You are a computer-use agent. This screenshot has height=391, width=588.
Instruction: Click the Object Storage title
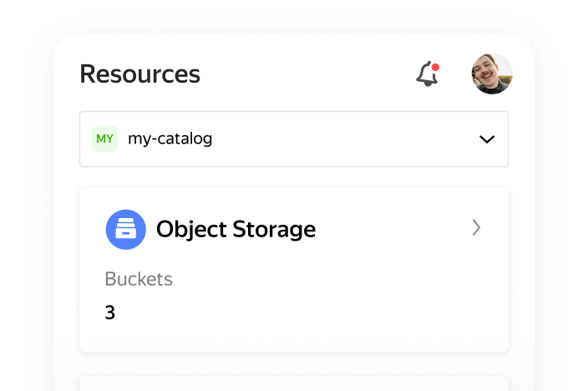pyautogui.click(x=236, y=229)
